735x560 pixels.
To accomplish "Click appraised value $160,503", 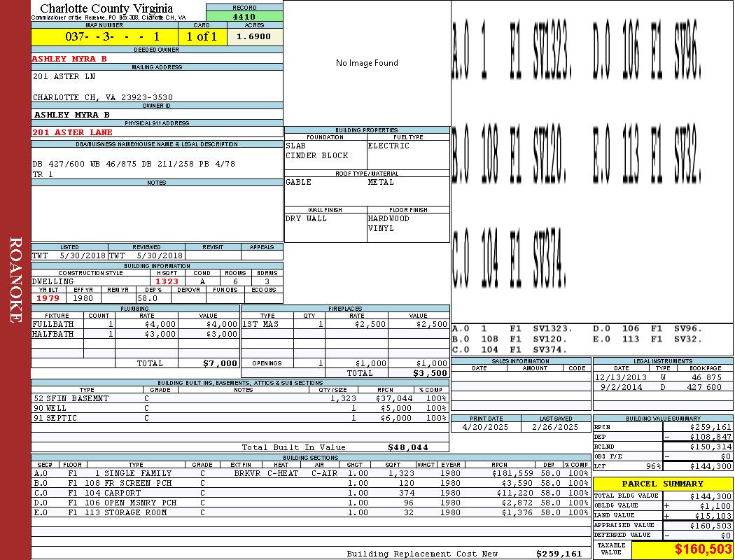I will point(710,525).
